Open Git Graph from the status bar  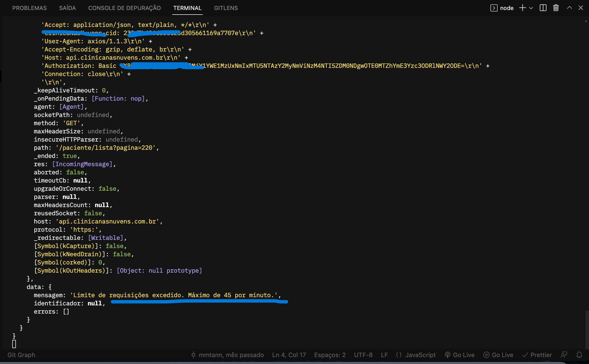(x=21, y=355)
